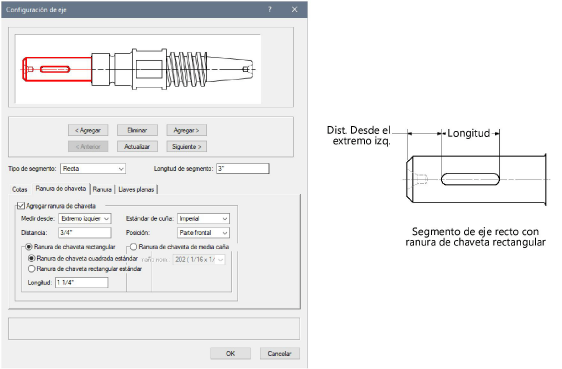Screen dimensions: 562x369
Task: Click the < Agregar button
Action: (x=88, y=130)
